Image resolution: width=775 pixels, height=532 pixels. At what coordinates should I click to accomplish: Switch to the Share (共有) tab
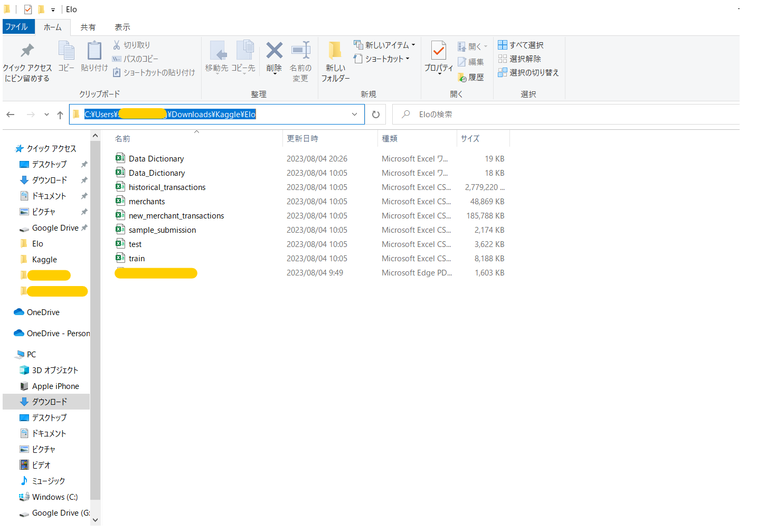[88, 27]
